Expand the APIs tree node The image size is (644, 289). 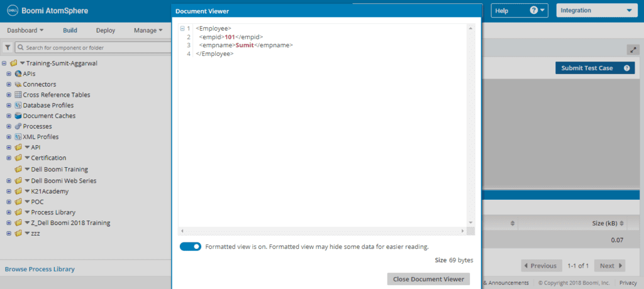pos(9,74)
